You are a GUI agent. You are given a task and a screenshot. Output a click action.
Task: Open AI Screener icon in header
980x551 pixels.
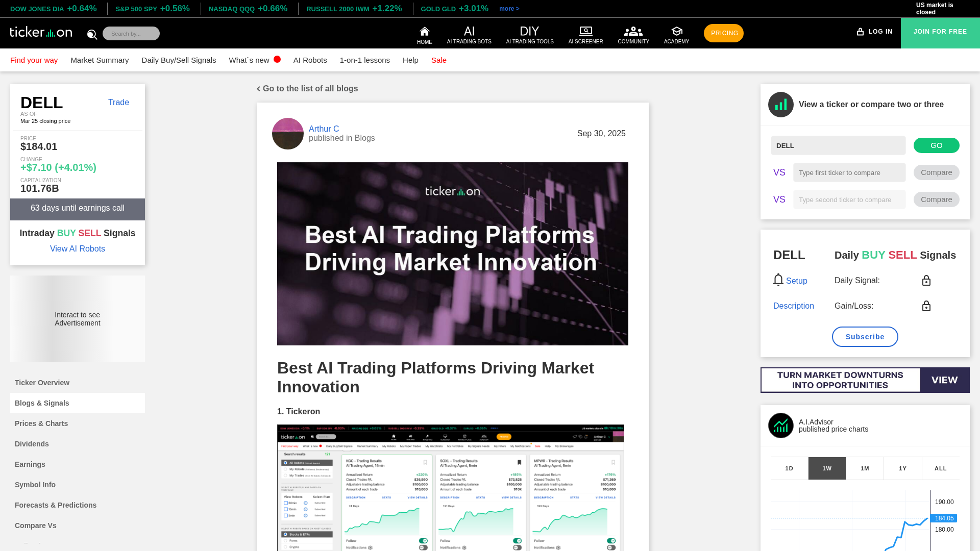coord(585,31)
